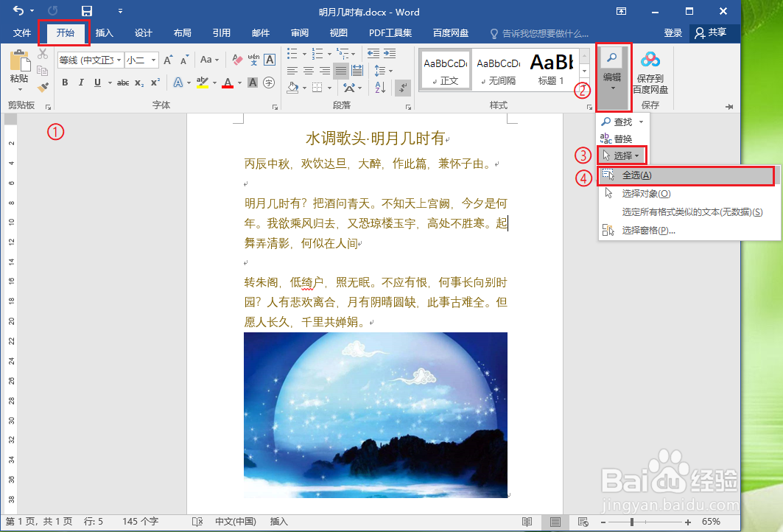This screenshot has width=783, height=532.
Task: Expand the line spacing options
Action: point(390,70)
